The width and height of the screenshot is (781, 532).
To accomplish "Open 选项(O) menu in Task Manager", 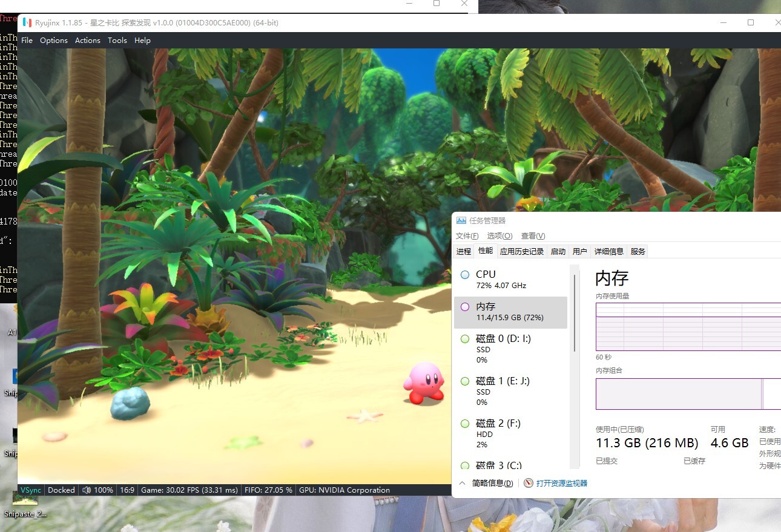I will 499,236.
